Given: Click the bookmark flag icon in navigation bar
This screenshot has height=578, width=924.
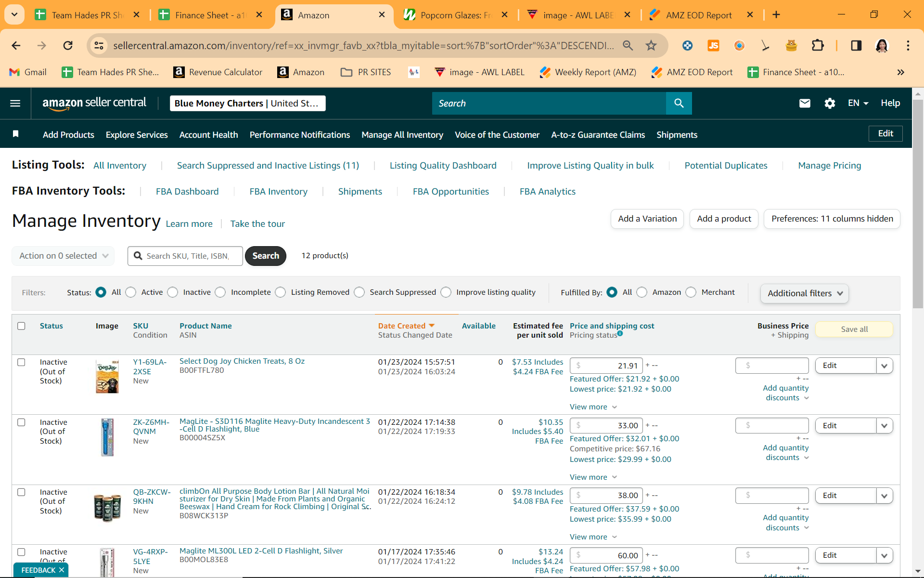Looking at the screenshot, I should [x=15, y=134].
